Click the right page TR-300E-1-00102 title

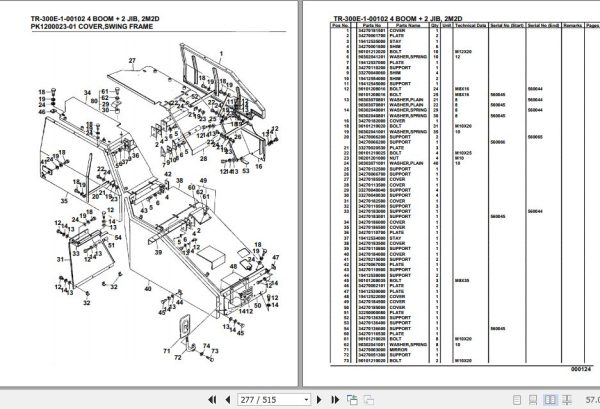398,18
